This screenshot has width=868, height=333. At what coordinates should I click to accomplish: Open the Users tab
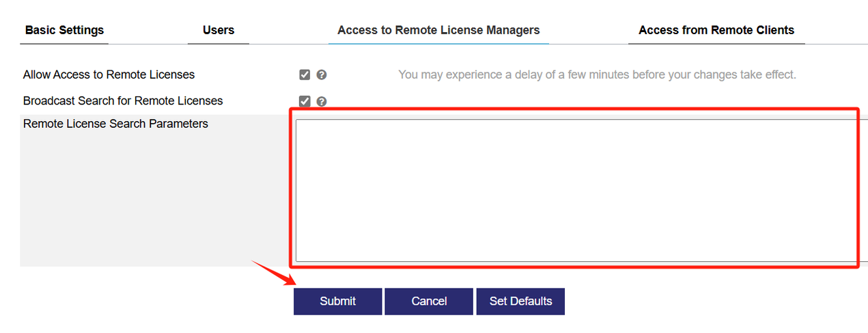(x=219, y=30)
